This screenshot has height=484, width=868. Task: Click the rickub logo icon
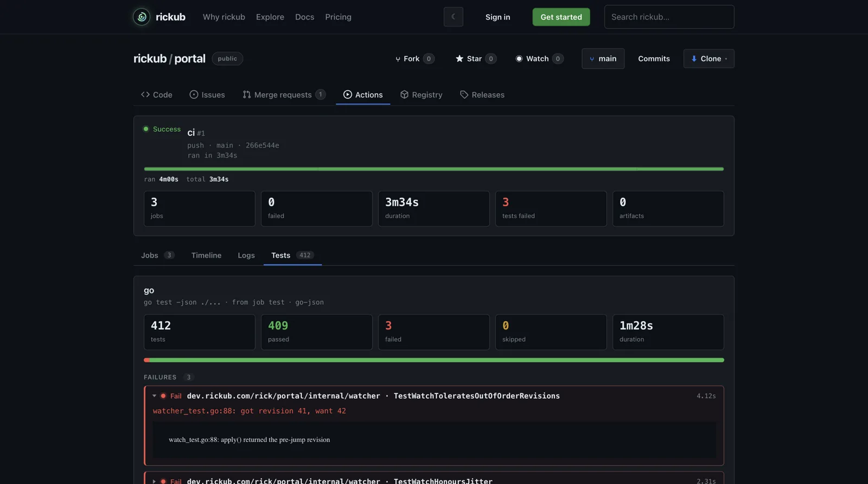(142, 17)
